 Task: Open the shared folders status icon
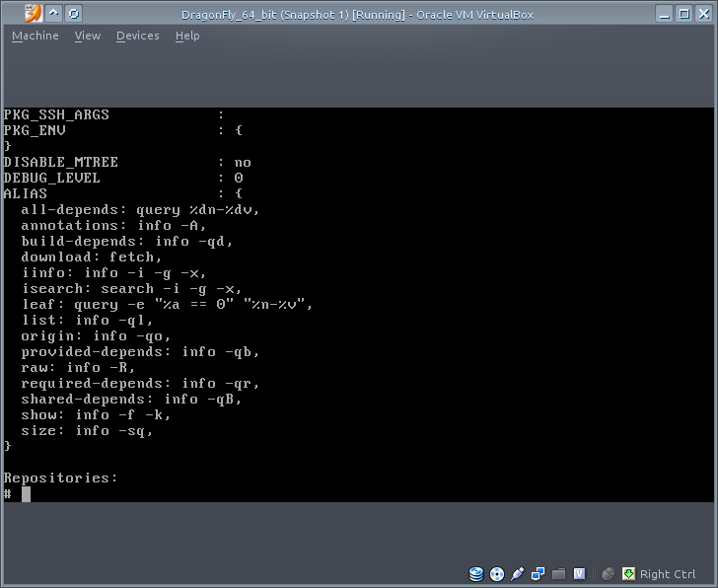point(559,574)
